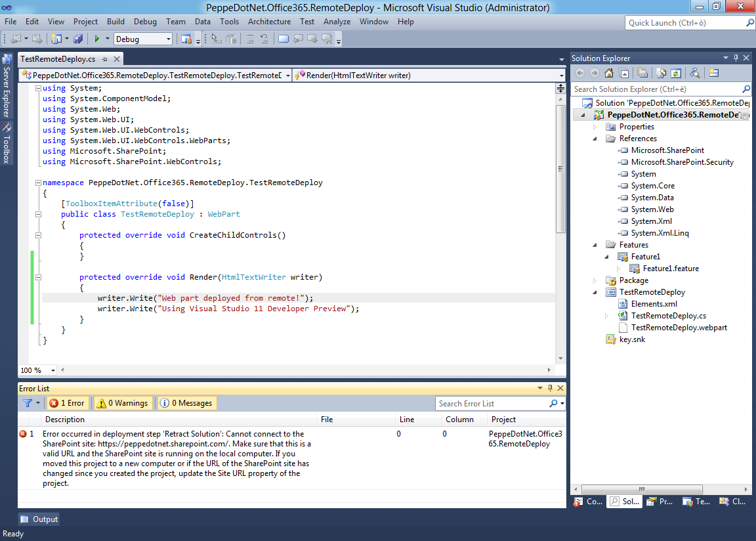Toggle a bookmark with the toolbar icon
This screenshot has width=756, height=541.
283,39
